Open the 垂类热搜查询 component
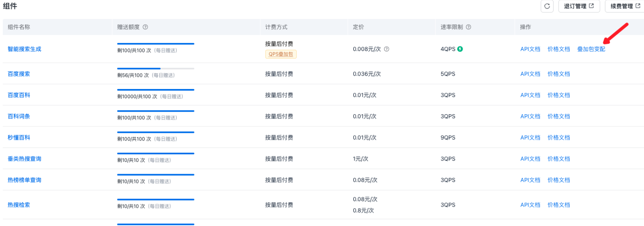Image resolution: width=644 pixels, height=226 pixels. point(25,159)
